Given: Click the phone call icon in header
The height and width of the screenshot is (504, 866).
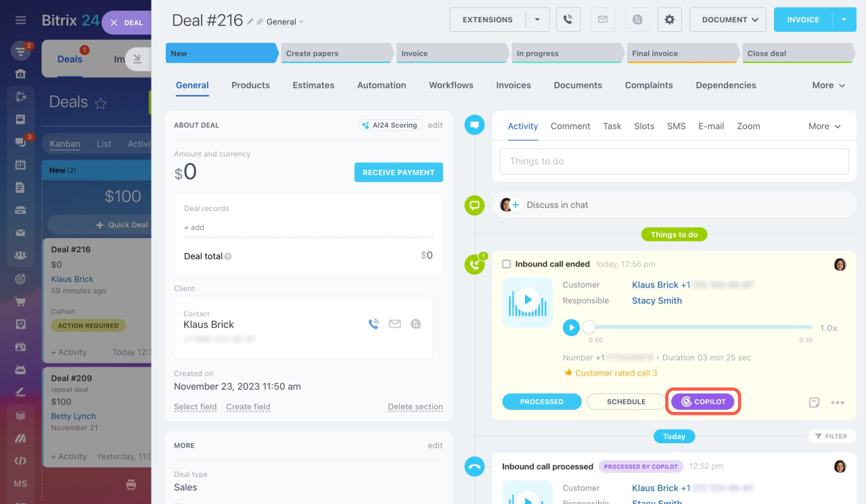Looking at the screenshot, I should coord(568,20).
